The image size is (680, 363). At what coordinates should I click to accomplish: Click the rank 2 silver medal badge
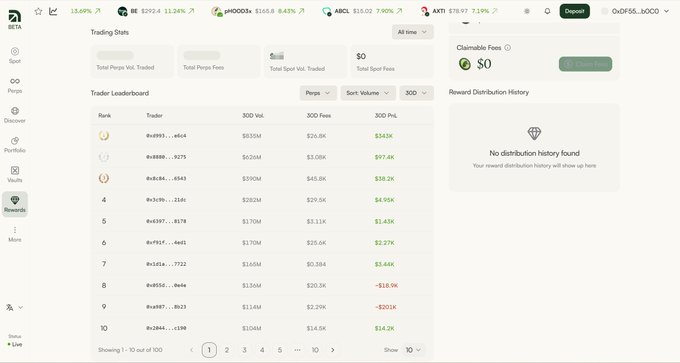[x=104, y=157]
